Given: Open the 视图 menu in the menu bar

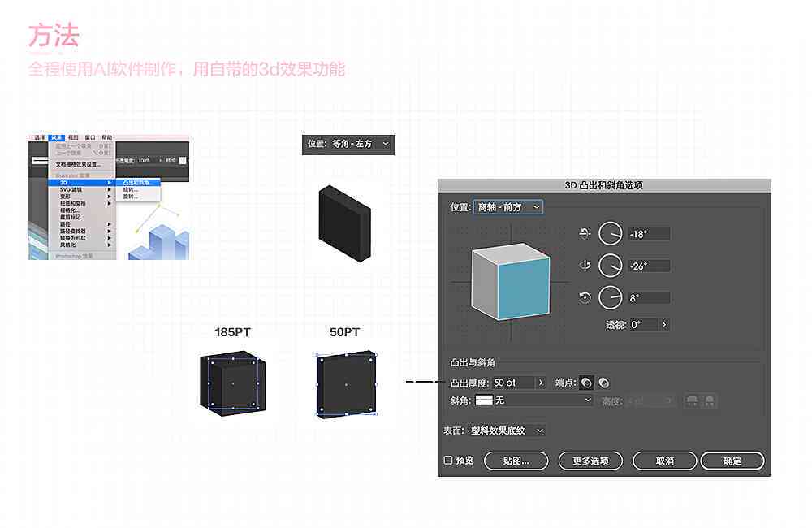Looking at the screenshot, I should [x=73, y=137].
